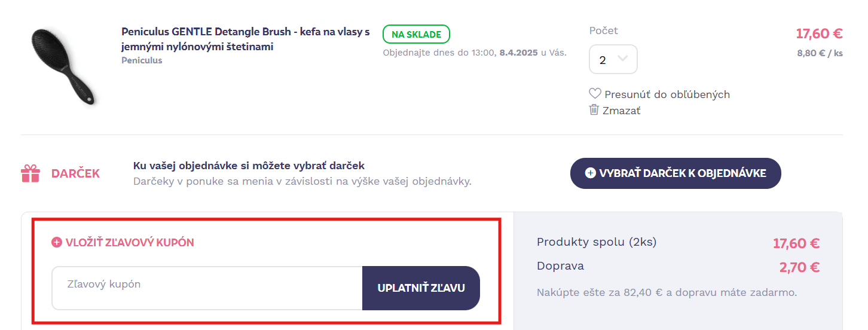
Task: Click the Peniculus brand link
Action: pos(142,60)
